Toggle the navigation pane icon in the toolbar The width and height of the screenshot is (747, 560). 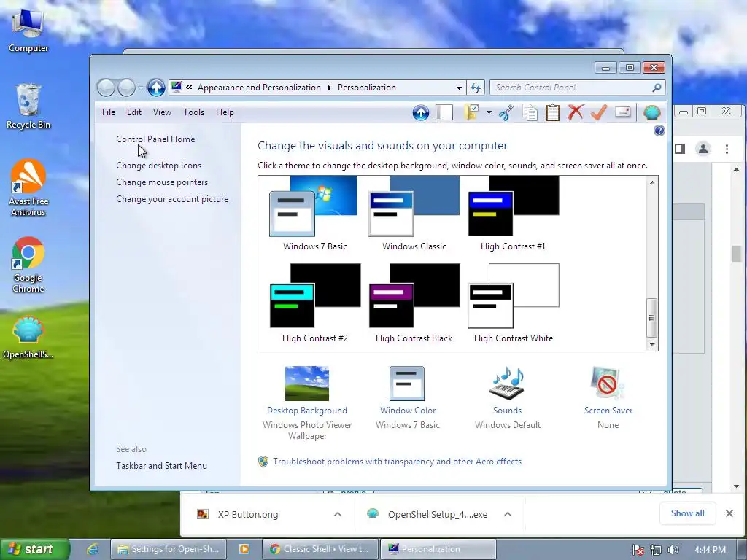[x=444, y=112]
